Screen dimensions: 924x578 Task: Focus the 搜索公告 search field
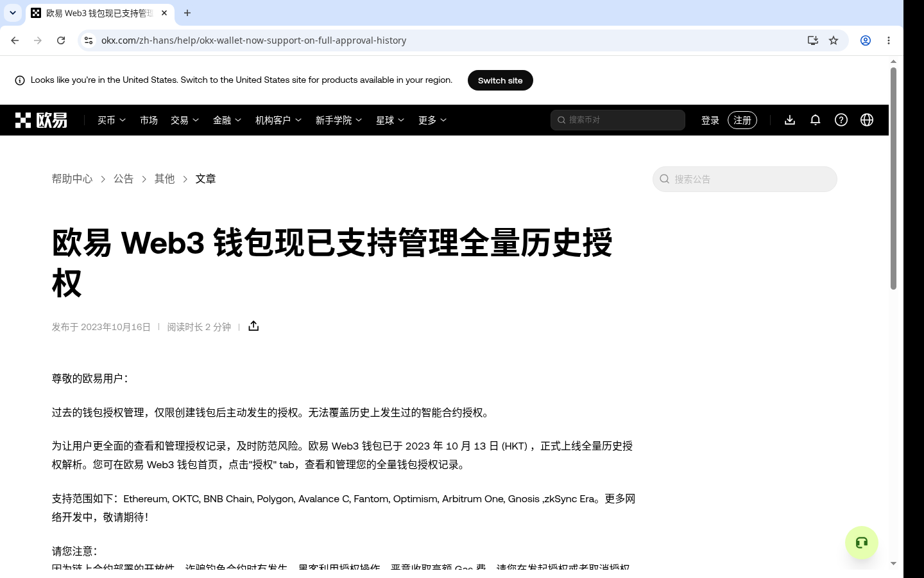(x=745, y=179)
